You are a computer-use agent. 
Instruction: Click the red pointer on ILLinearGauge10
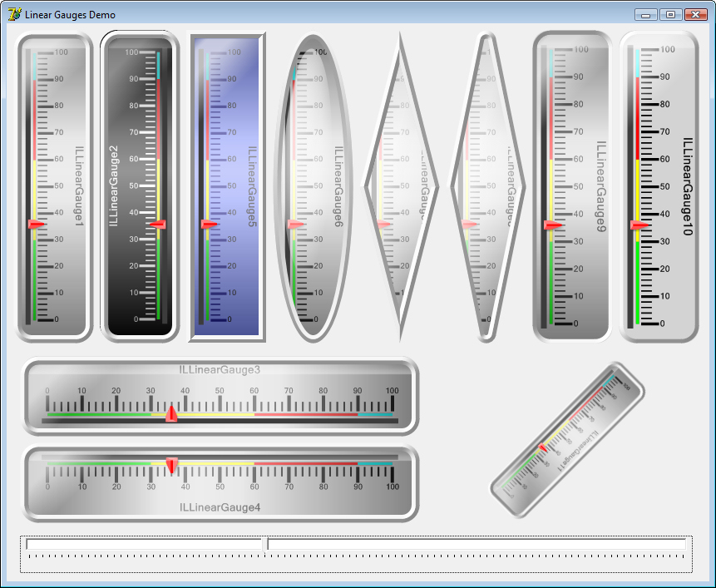point(639,225)
